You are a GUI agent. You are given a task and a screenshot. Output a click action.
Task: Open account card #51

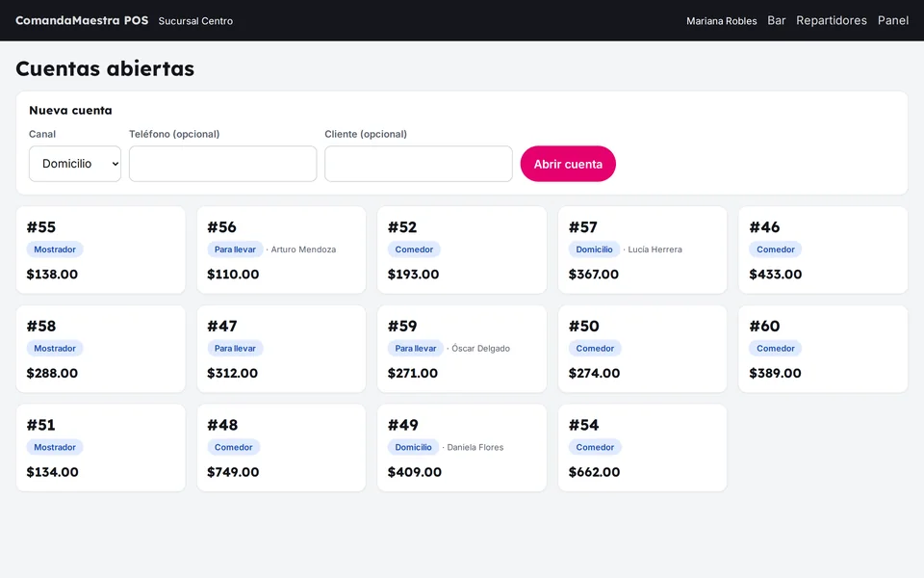tap(101, 448)
